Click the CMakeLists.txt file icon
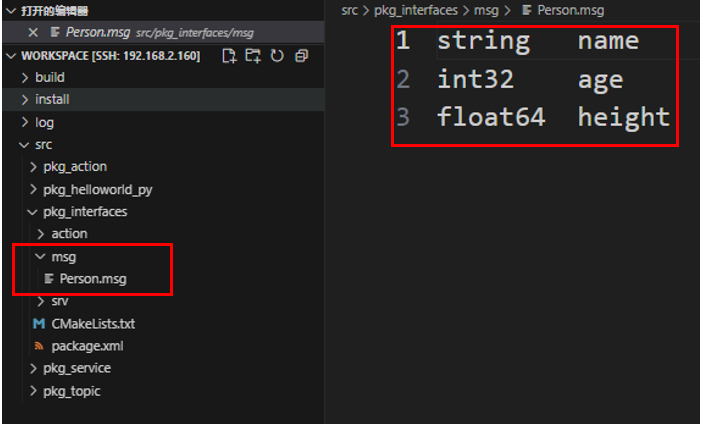This screenshot has width=702, height=424. pos(39,324)
